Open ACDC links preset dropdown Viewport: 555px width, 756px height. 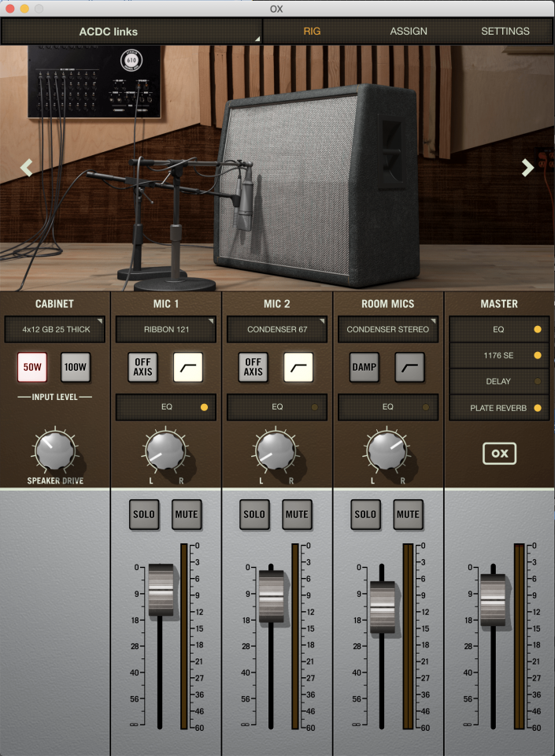point(131,31)
